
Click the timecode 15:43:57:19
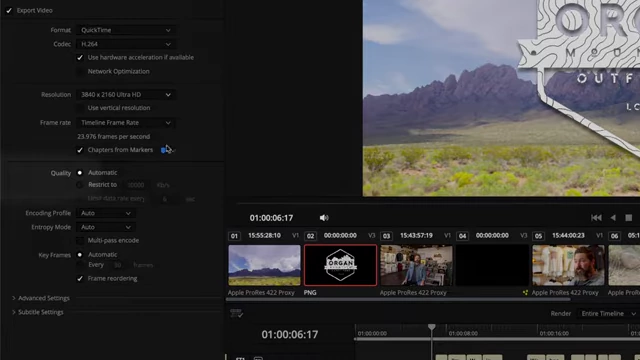click(416, 236)
